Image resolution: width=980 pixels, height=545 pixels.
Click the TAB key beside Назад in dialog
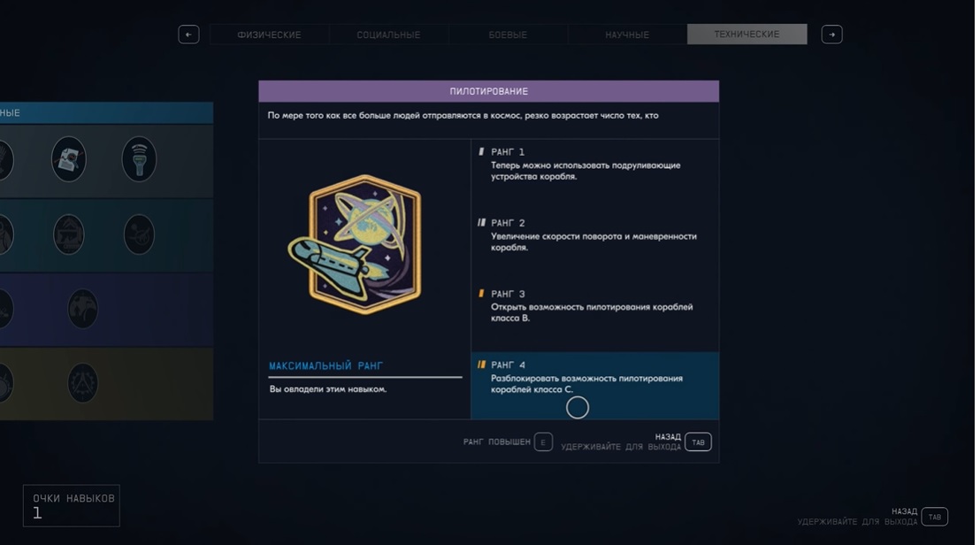pyautogui.click(x=698, y=441)
